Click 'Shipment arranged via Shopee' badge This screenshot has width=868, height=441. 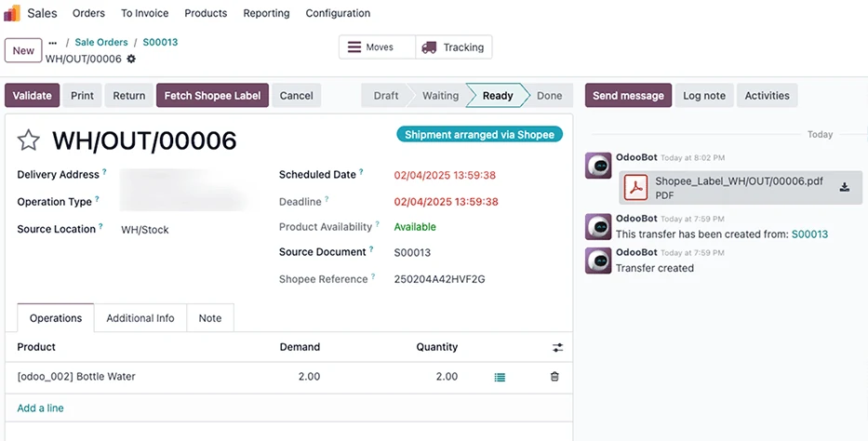[x=479, y=135]
